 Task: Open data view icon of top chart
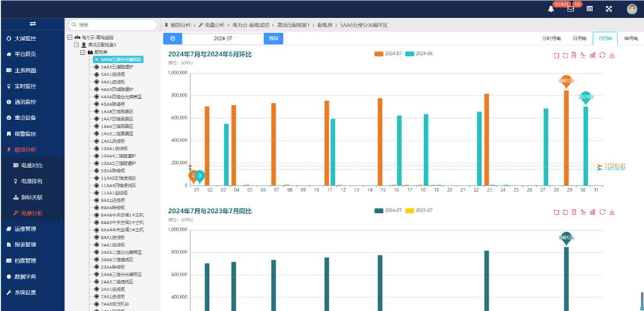click(574, 56)
